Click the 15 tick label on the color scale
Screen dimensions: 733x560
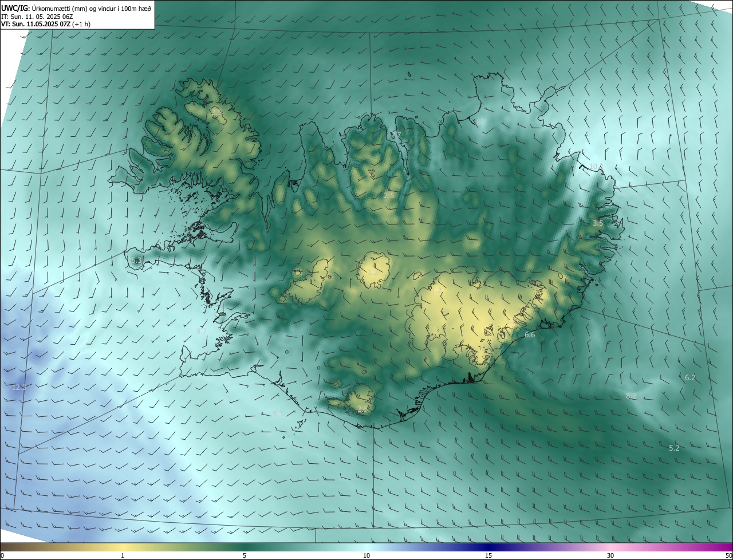click(x=488, y=556)
